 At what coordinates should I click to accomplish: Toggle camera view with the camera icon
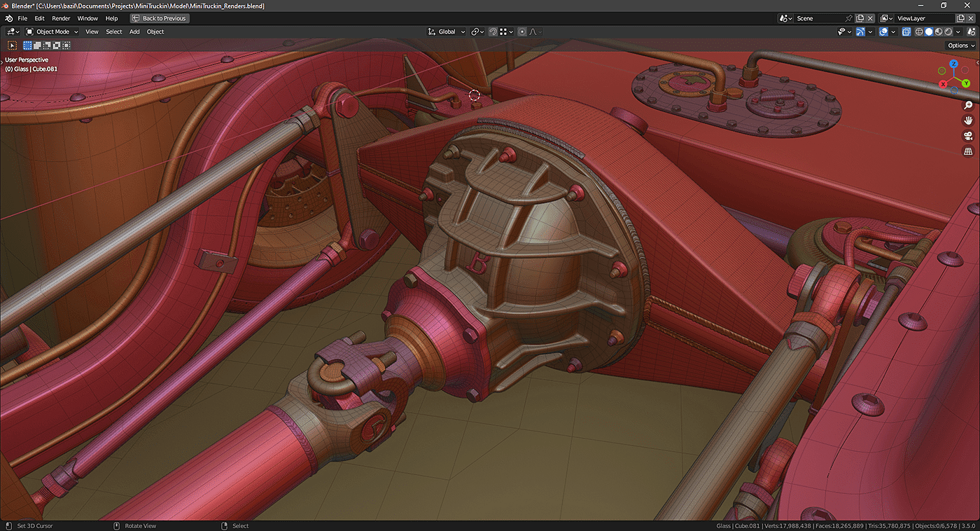968,136
